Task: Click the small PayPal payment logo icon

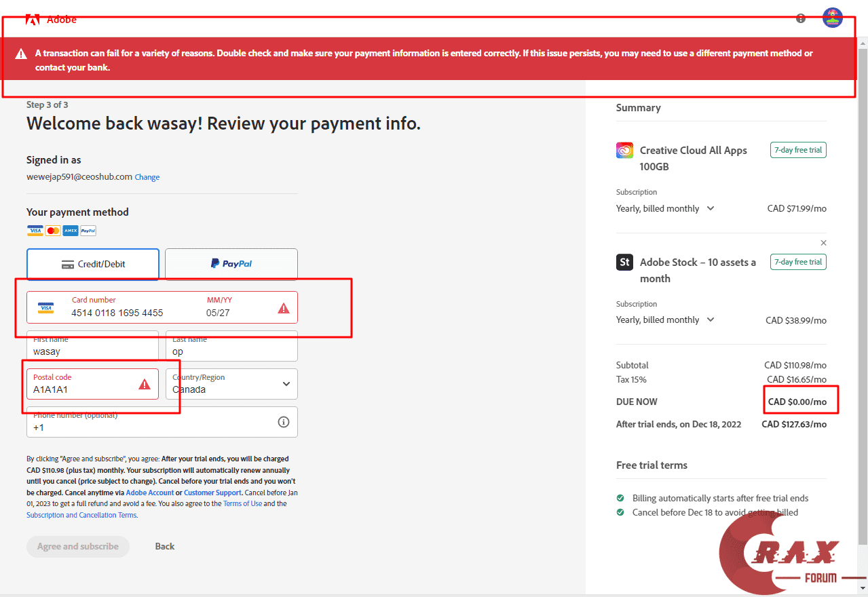Action: (x=88, y=231)
